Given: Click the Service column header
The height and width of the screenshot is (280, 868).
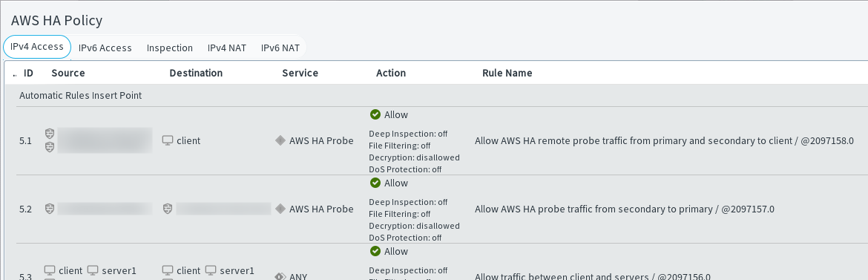Looking at the screenshot, I should (x=300, y=74).
